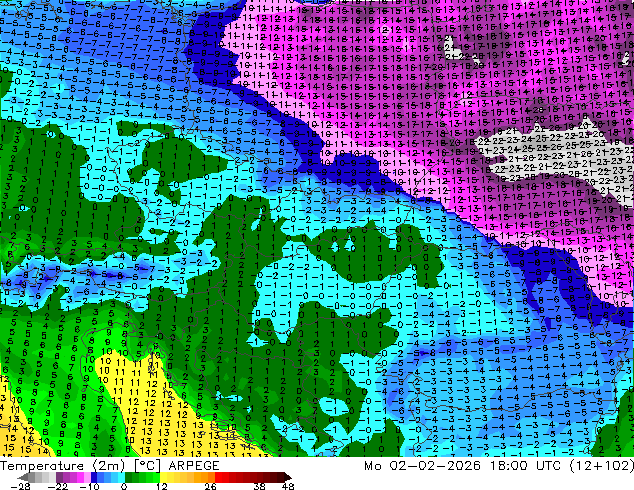This screenshot has height=490, width=634.
Task: Click the dark blue swatch above -10
Action: pos(94,477)
